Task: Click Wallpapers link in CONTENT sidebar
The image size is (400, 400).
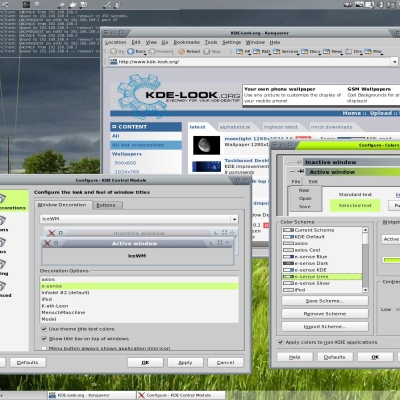Action: tap(127, 154)
